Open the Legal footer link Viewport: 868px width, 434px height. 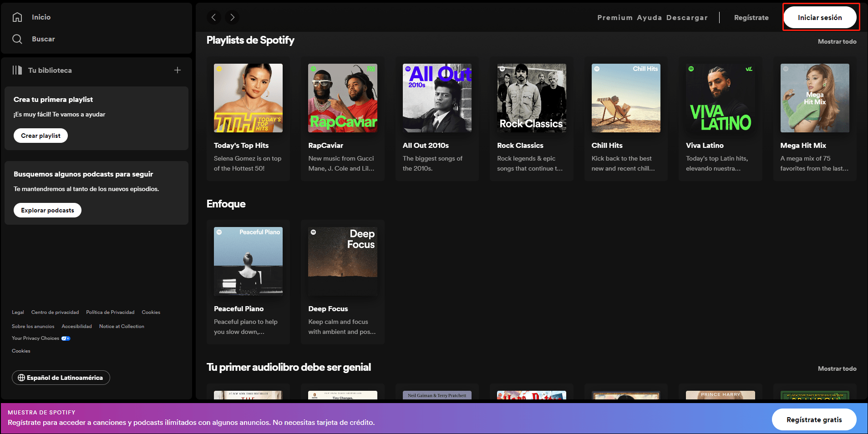click(x=18, y=312)
